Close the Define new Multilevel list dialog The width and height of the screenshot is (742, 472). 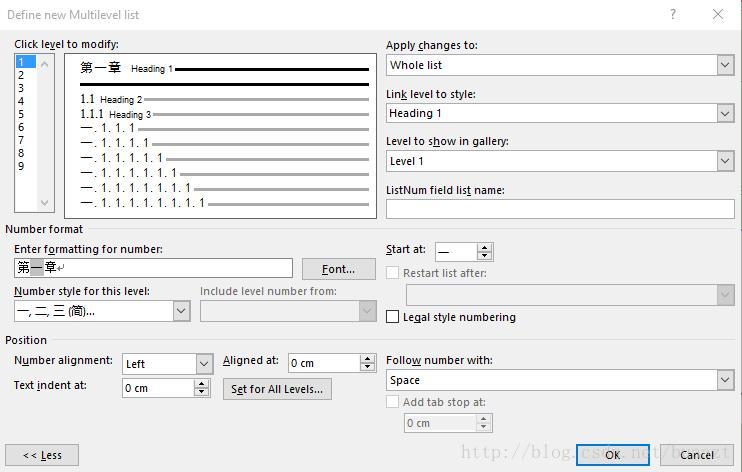pos(718,14)
